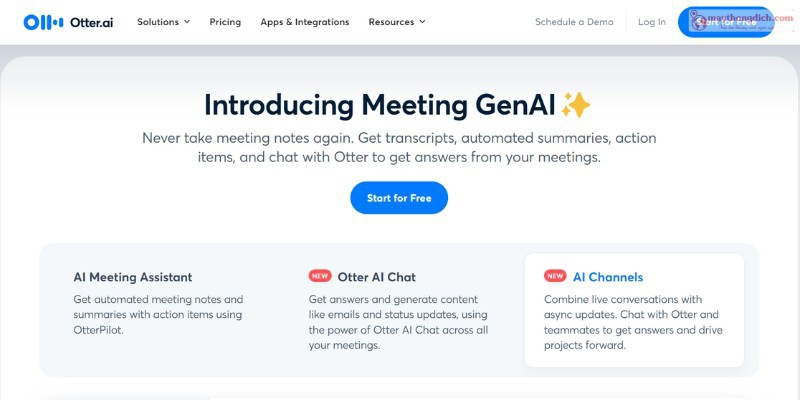
Task: Open the Pricing page from navigation
Action: point(225,22)
